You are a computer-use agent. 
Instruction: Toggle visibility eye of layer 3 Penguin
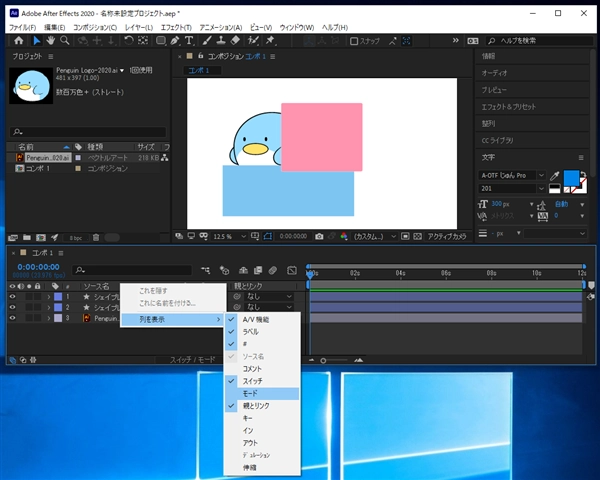[x=13, y=318]
